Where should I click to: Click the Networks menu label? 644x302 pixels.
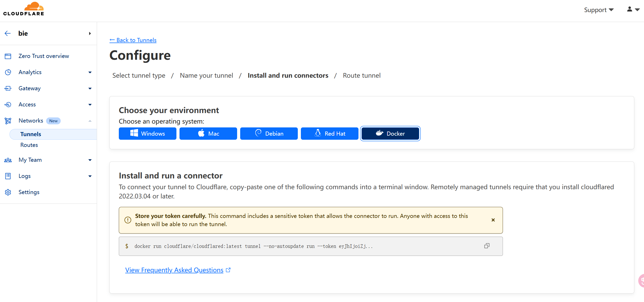pyautogui.click(x=31, y=120)
